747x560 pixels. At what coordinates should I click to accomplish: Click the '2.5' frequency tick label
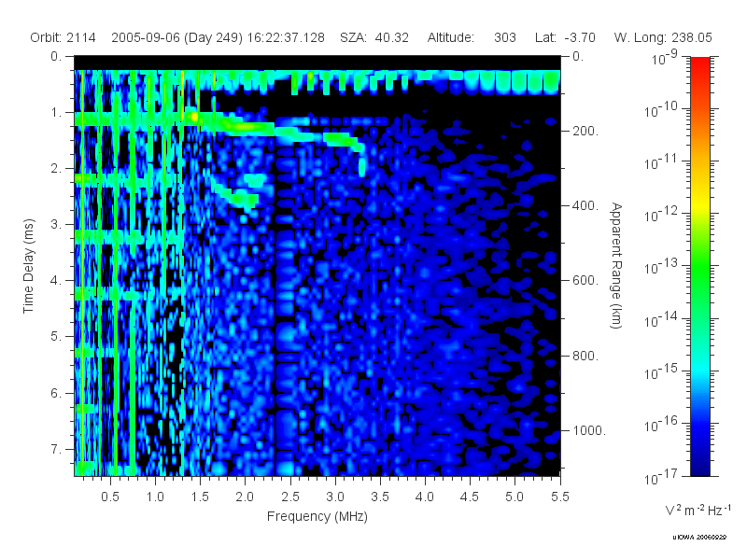click(x=290, y=497)
